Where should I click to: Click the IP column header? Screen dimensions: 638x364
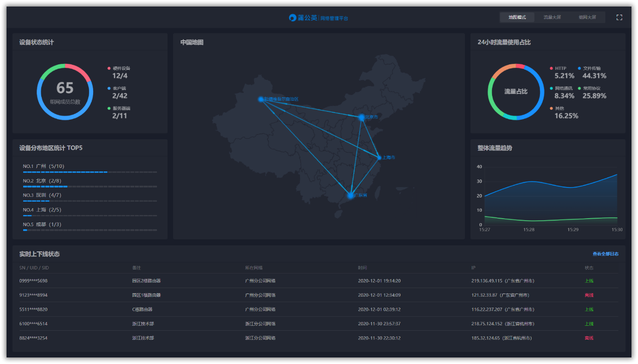(473, 268)
